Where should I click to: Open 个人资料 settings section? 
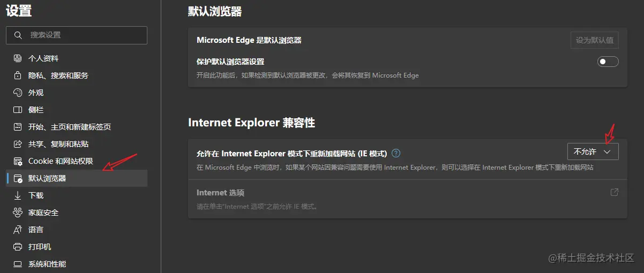click(x=77, y=58)
